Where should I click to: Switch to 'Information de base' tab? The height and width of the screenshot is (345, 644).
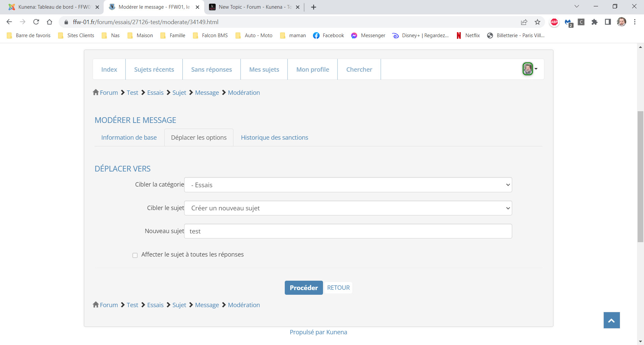tap(129, 138)
